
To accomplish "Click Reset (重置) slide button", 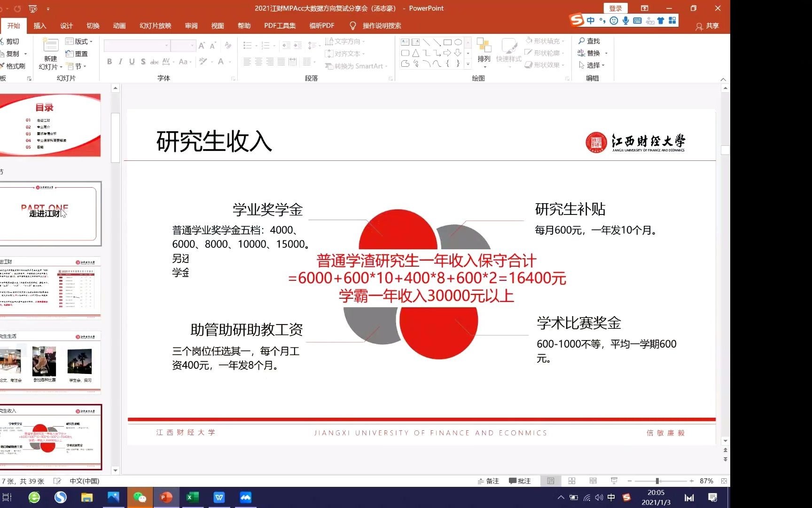I will (x=77, y=54).
